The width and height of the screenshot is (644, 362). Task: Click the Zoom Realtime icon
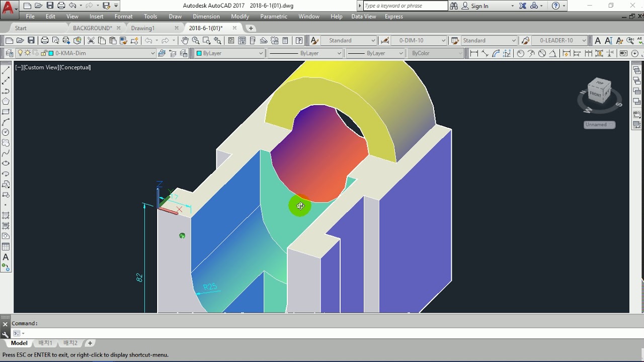tap(196, 40)
